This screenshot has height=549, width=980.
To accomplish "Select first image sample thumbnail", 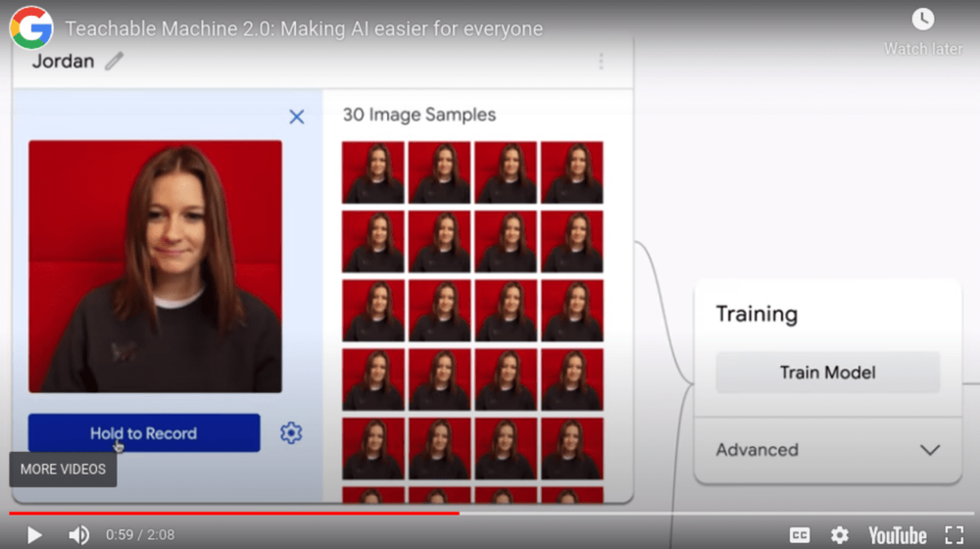I will (x=373, y=173).
